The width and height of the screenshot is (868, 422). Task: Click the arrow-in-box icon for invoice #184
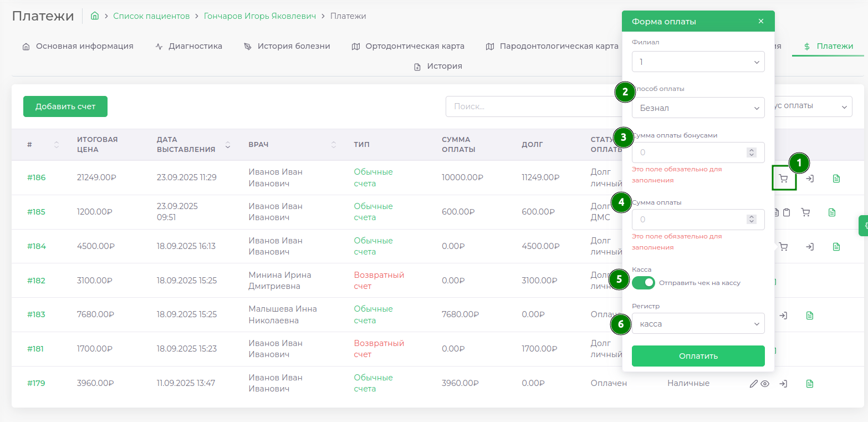click(x=809, y=247)
